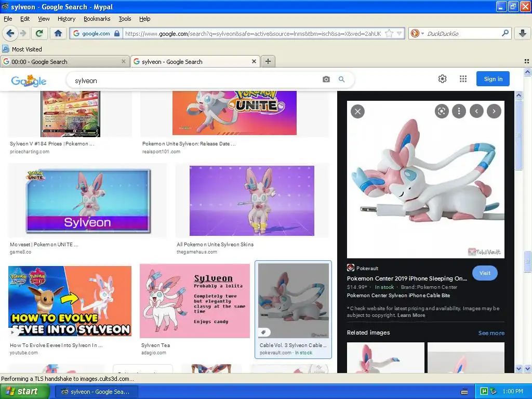Click the browser forward arrow button
532x399 pixels.
23,33
